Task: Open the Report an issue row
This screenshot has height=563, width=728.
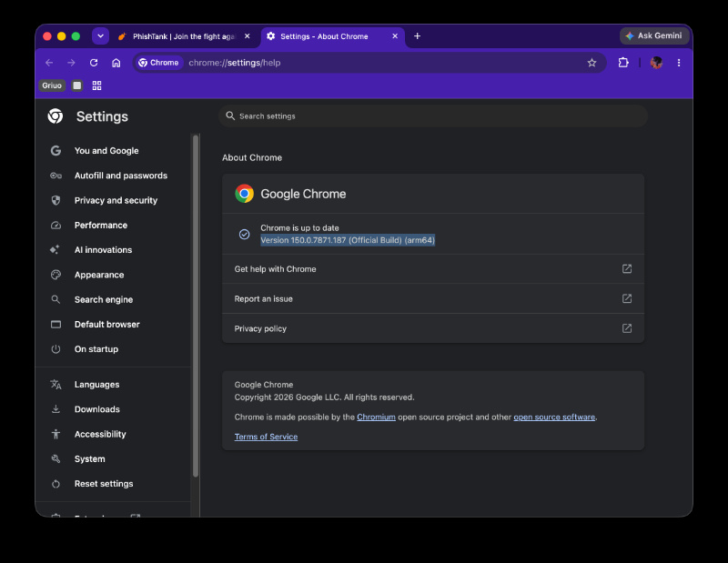Action: [x=433, y=299]
